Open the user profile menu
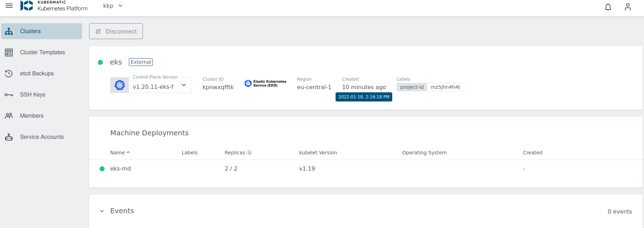 pos(627,7)
